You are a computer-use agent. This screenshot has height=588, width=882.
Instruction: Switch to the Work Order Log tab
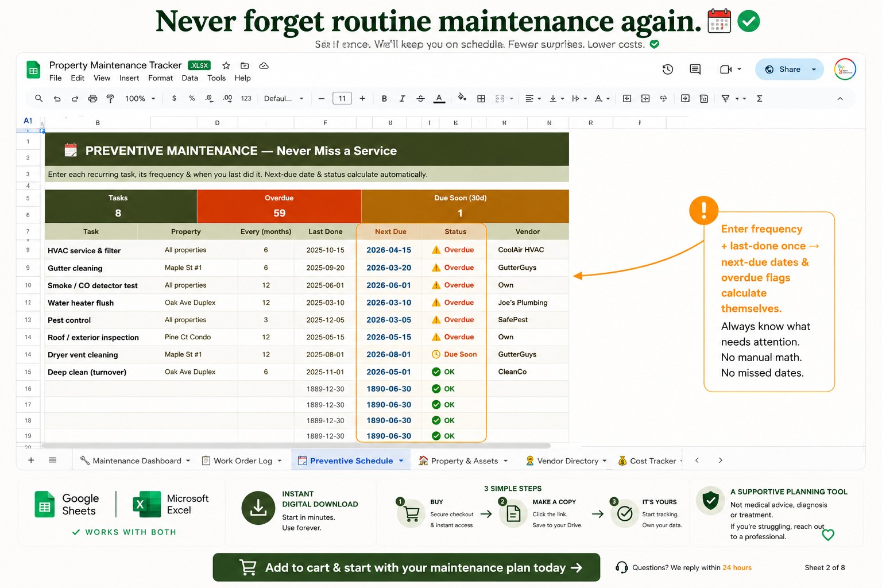[242, 461]
